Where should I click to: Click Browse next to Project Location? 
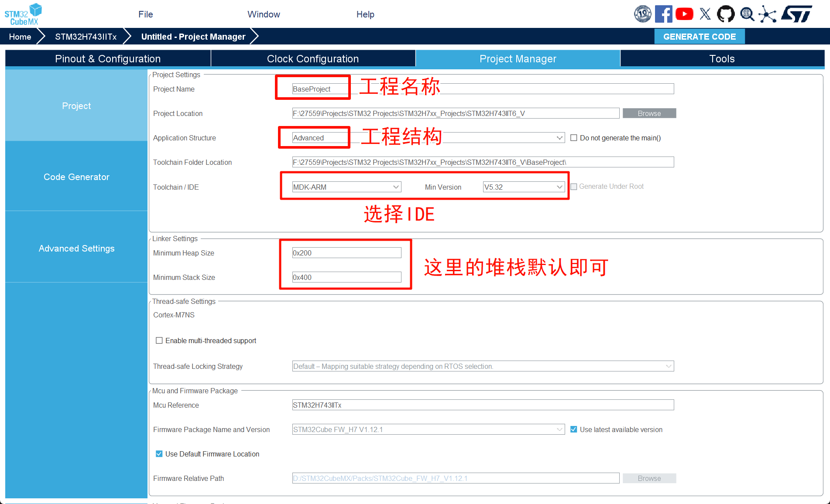click(649, 113)
